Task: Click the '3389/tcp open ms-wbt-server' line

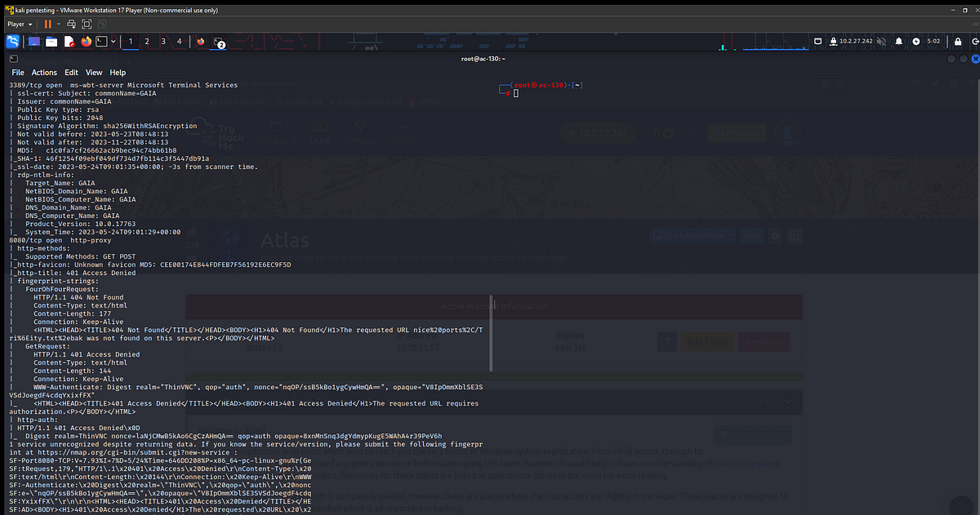Action: click(x=122, y=85)
